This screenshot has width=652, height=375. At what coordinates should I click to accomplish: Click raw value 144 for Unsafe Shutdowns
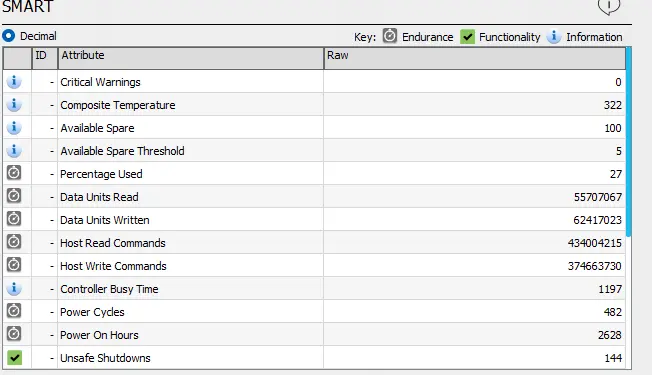tap(613, 358)
